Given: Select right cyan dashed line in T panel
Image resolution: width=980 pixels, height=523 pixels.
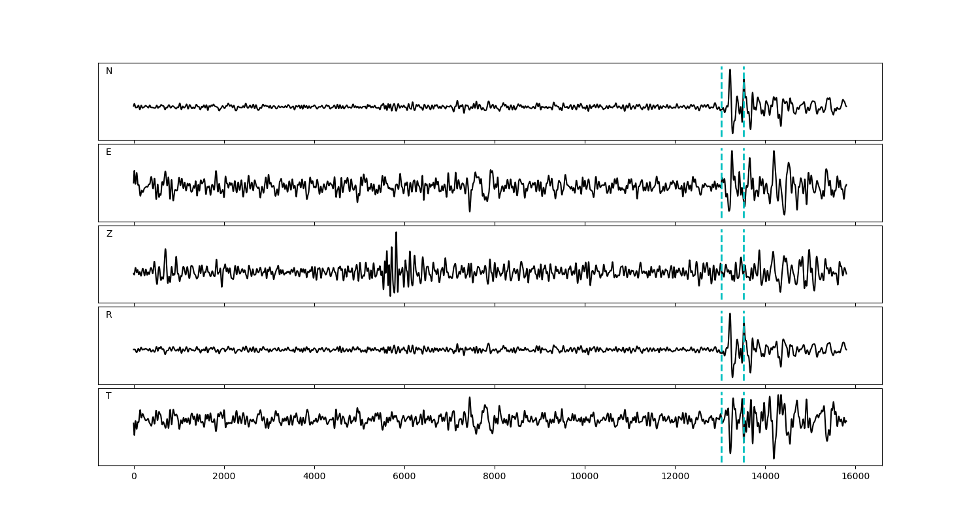Looking at the screenshot, I should (x=743, y=445).
